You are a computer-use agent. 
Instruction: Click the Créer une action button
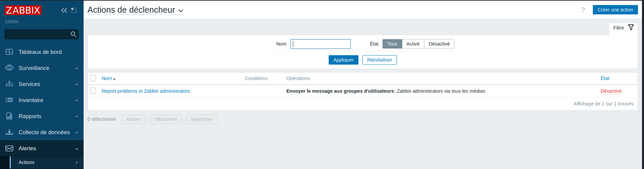pos(615,10)
